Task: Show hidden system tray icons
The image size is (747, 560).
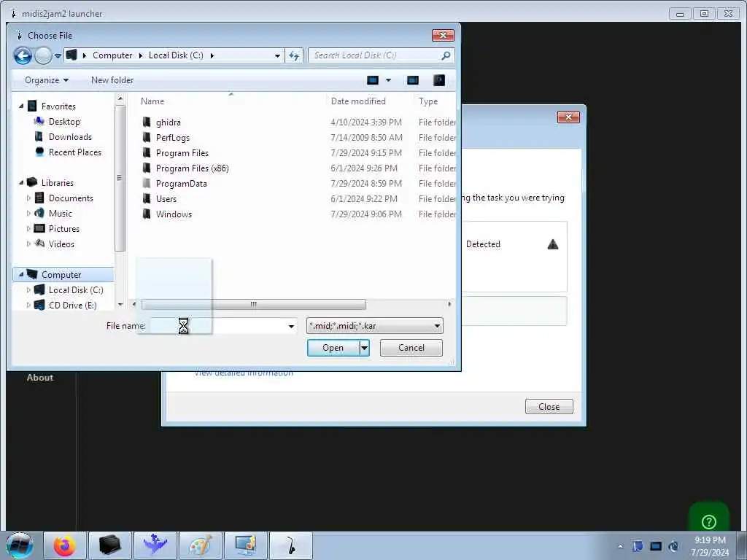Action: click(620, 547)
